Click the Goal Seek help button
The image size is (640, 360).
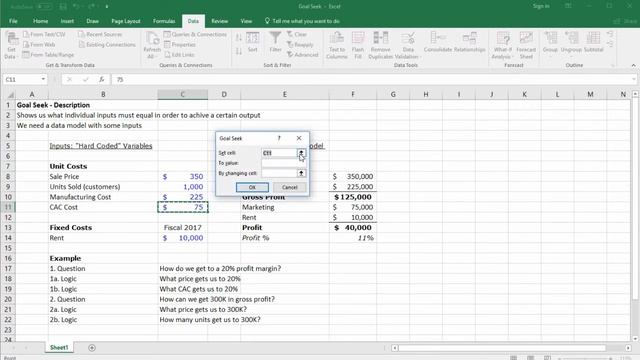tap(279, 138)
